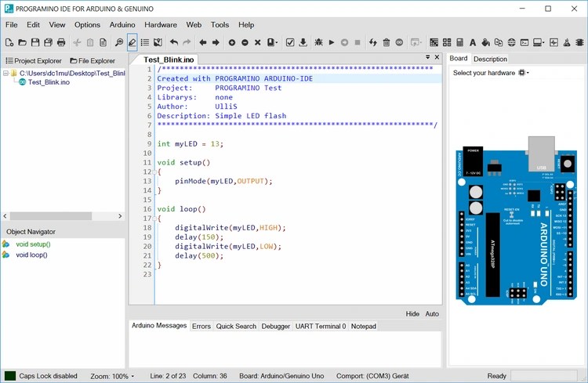Click the play icon in toolbar
Screen dimensions: 588x383
click(x=332, y=42)
